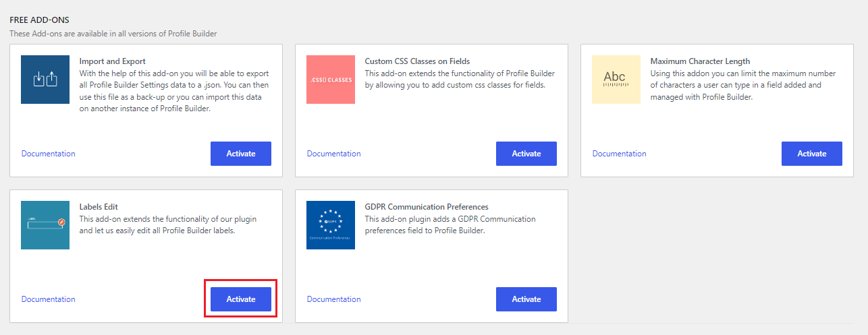Activate GDPR Communication Preferences add-on
The image size is (868, 335).
pyautogui.click(x=526, y=299)
